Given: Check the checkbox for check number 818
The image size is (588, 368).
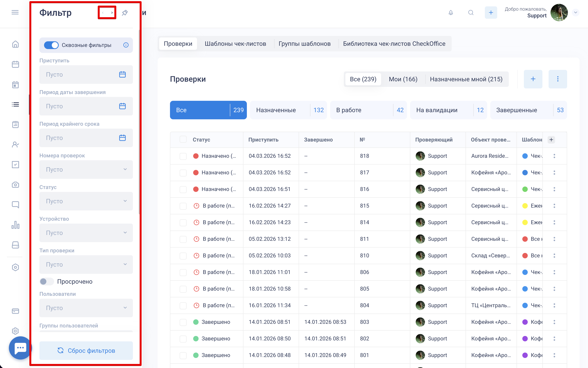Looking at the screenshot, I should (x=183, y=156).
